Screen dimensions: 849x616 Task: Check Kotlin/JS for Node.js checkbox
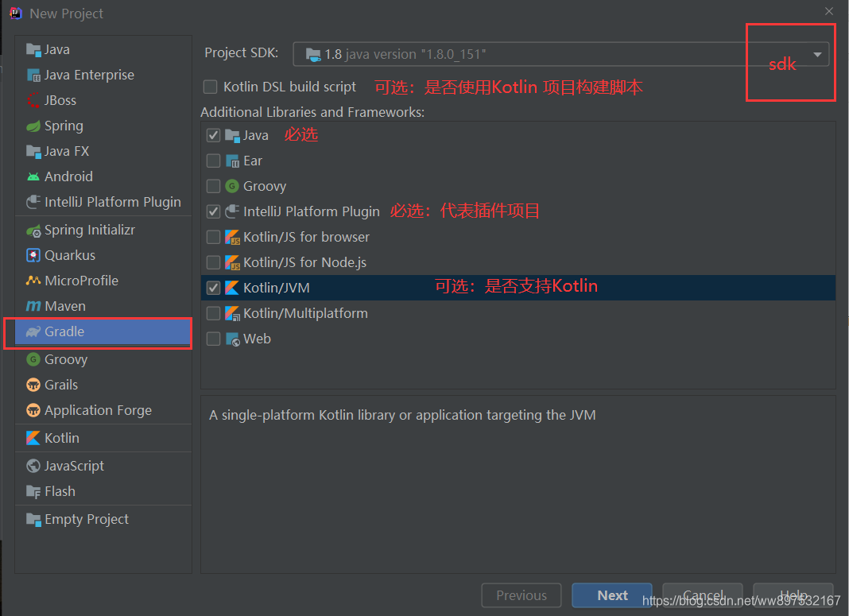point(213,262)
